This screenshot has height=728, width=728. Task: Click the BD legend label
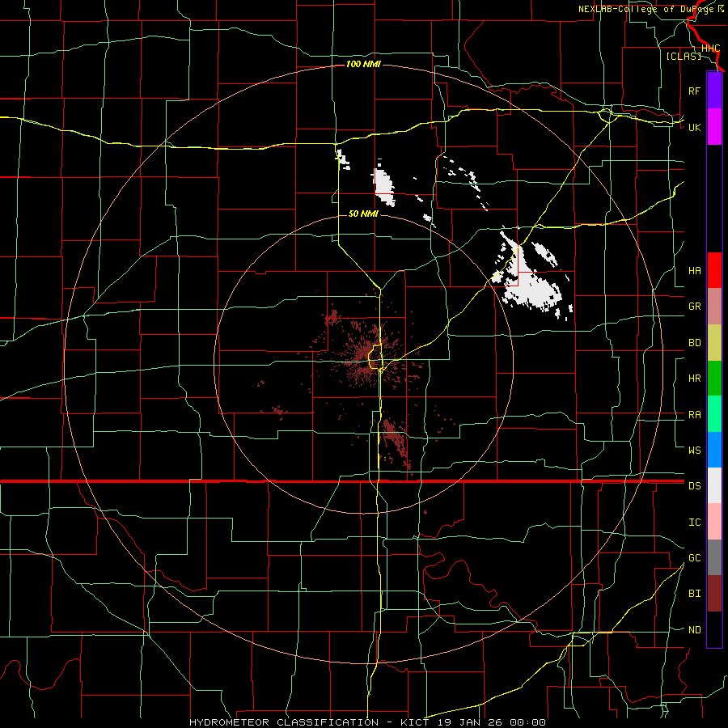coord(694,343)
